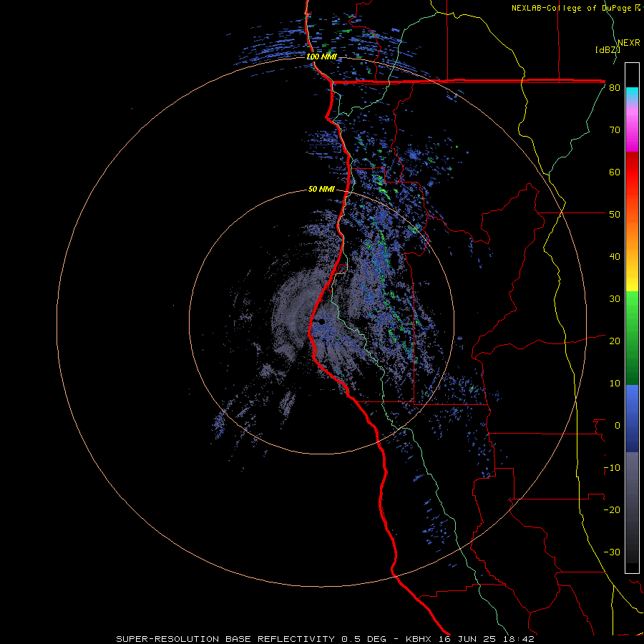Click the 16 JUN 25 date in the caption
The height and width of the screenshot is (644, 644).
[467, 639]
